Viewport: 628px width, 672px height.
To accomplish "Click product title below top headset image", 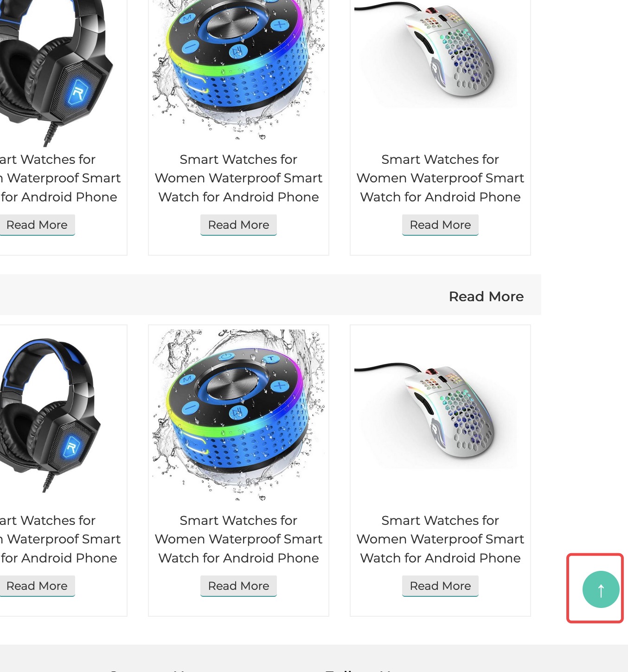I will [60, 178].
